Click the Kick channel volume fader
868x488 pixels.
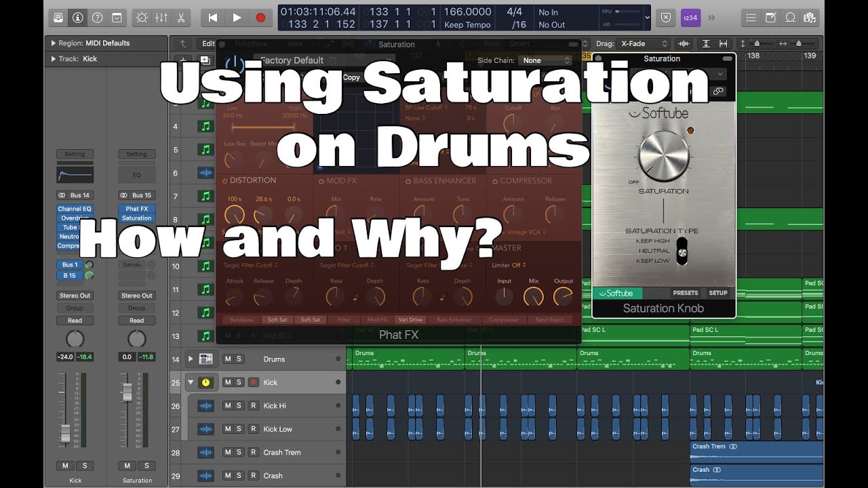[x=66, y=433]
